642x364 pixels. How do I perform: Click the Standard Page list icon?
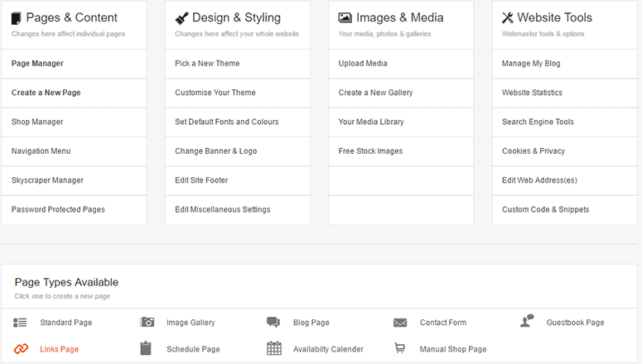(21, 323)
